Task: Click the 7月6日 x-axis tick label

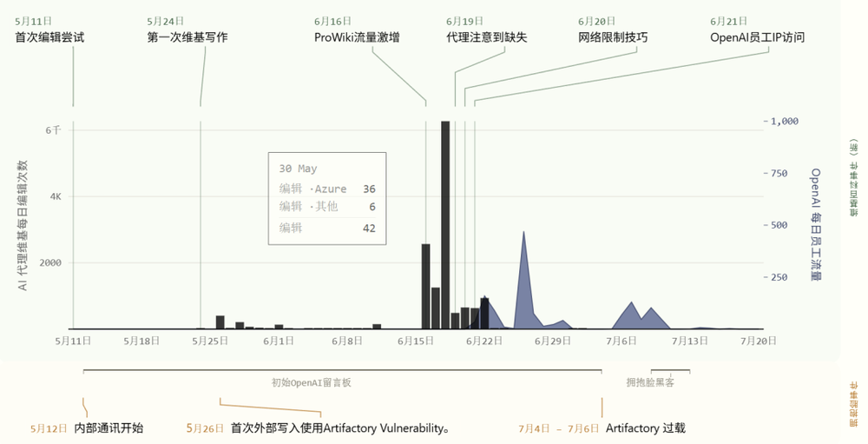Action: tap(621, 341)
